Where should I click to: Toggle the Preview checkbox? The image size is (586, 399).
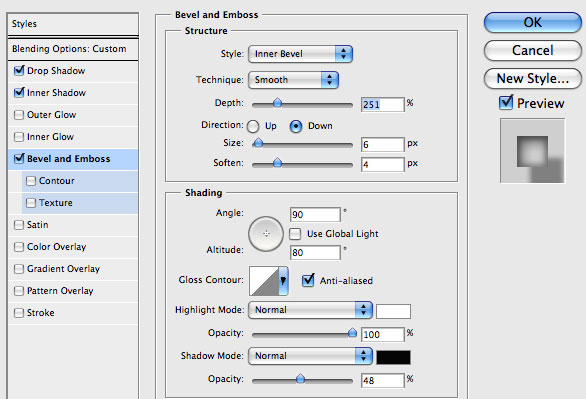506,103
